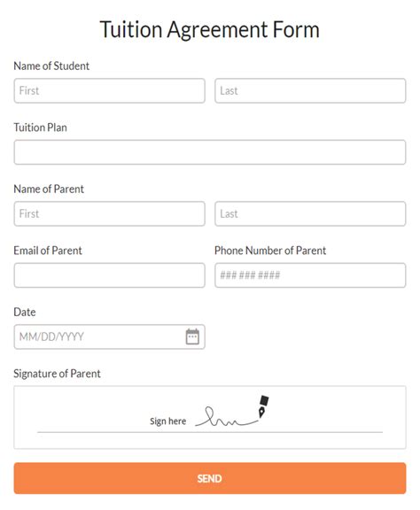Click the Sign here text
Screen dimensions: 420x510
(x=168, y=421)
